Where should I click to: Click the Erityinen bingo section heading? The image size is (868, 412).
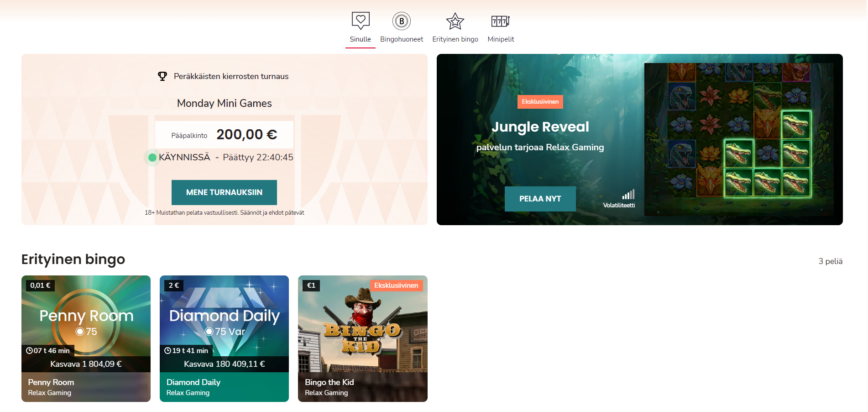73,259
